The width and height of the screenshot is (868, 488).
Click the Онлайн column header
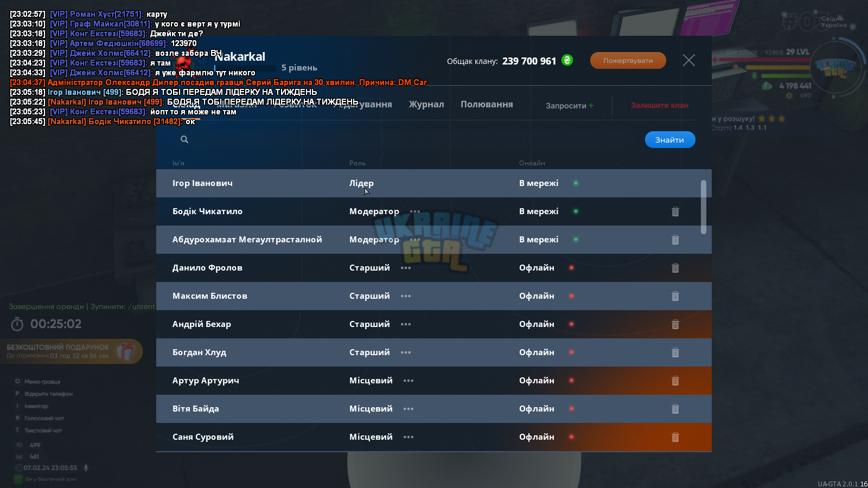click(532, 163)
